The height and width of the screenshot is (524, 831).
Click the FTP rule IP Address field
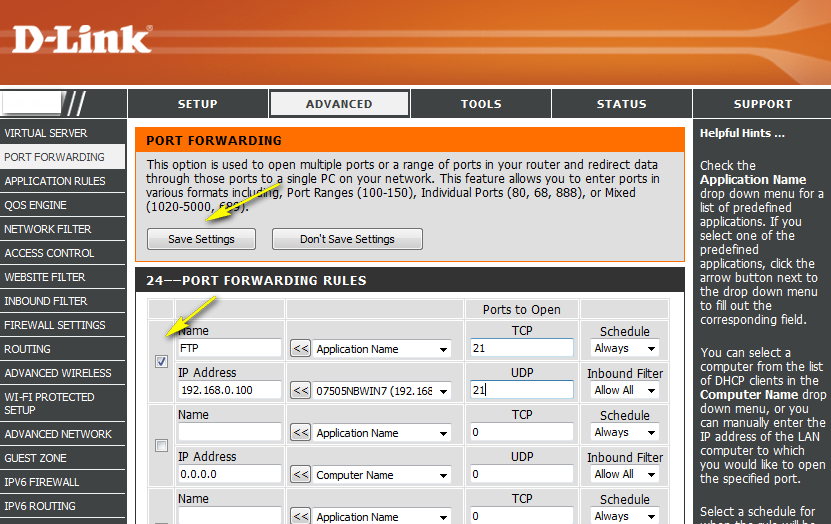[229, 391]
